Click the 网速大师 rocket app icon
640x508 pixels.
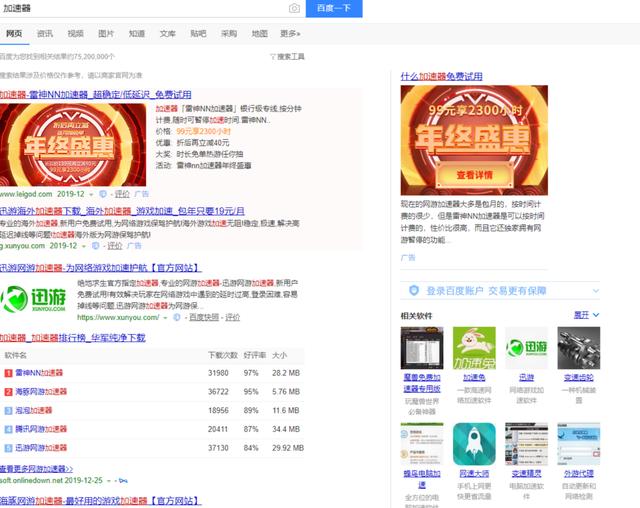click(x=474, y=444)
